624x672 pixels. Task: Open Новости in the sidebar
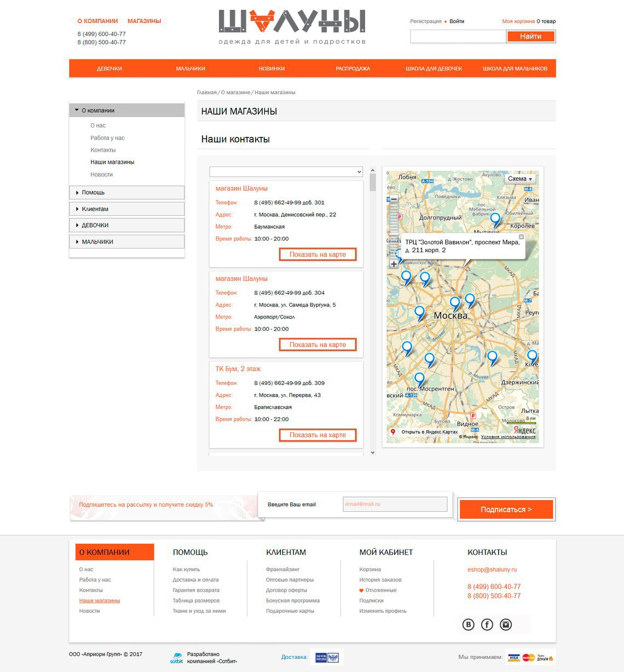coord(102,175)
